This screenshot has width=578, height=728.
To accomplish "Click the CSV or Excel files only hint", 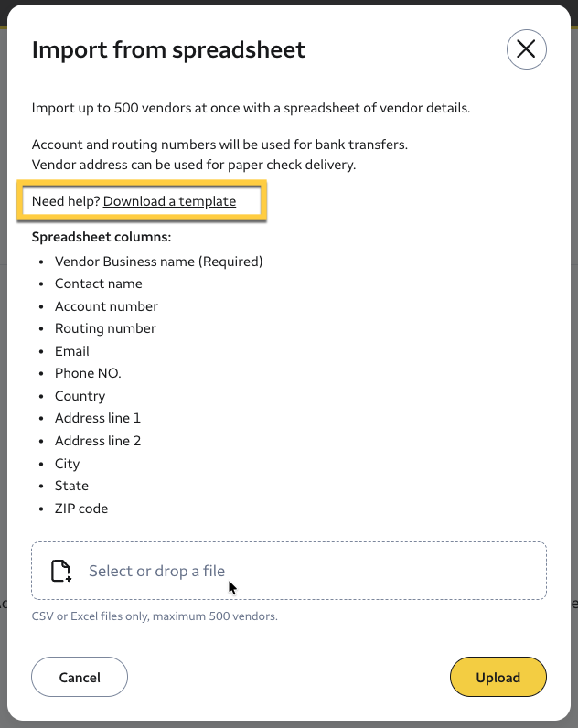I will (x=155, y=616).
